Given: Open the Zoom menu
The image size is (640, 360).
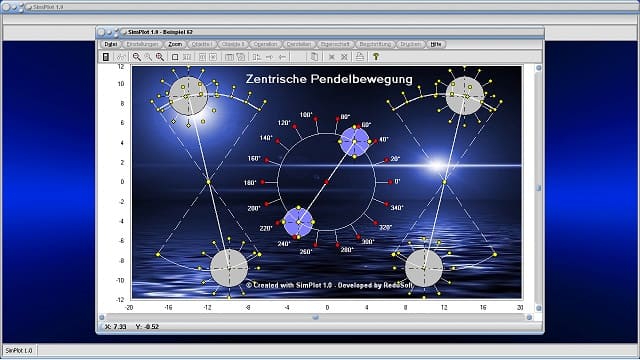Looking at the screenshot, I should [175, 44].
